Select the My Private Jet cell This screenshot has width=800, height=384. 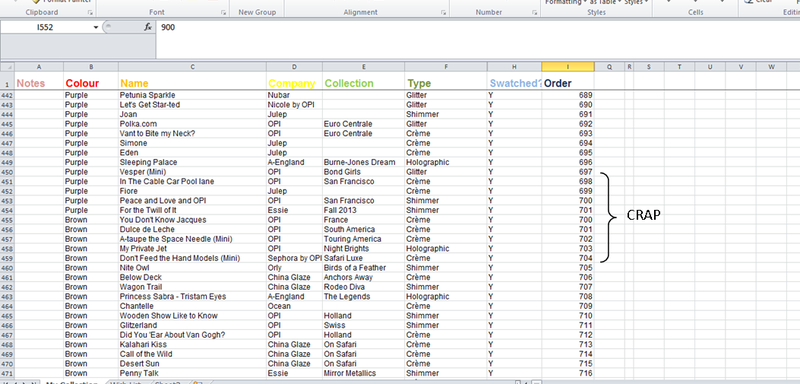click(x=192, y=248)
